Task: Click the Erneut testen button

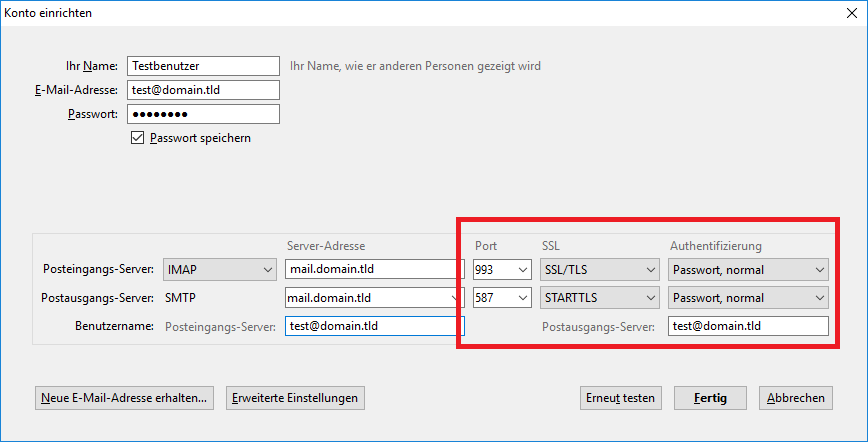Action: pos(621,398)
